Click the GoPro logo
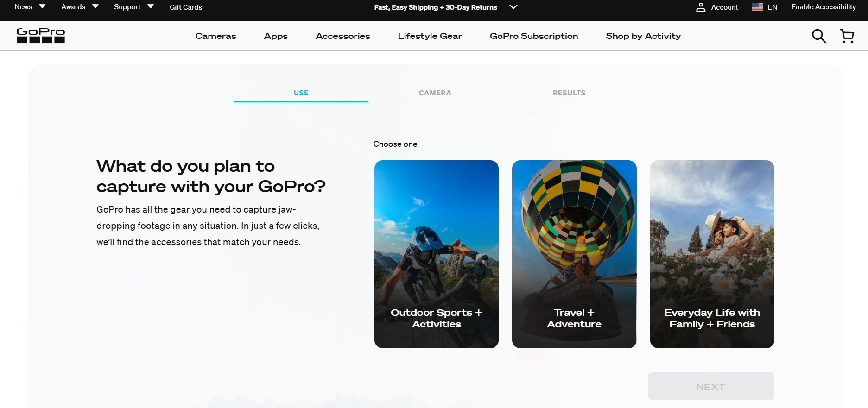Image resolution: width=868 pixels, height=408 pixels. point(41,36)
